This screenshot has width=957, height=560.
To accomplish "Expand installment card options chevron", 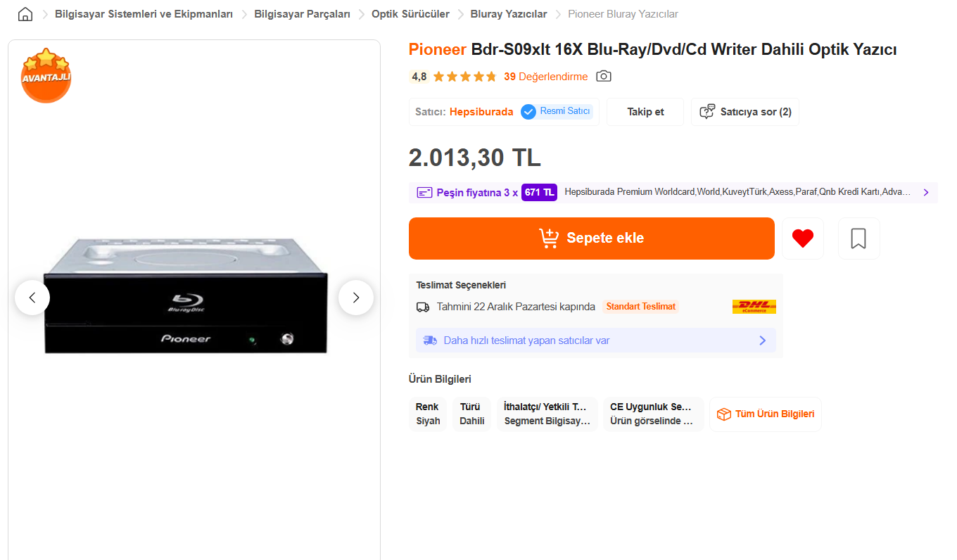I will pyautogui.click(x=926, y=192).
